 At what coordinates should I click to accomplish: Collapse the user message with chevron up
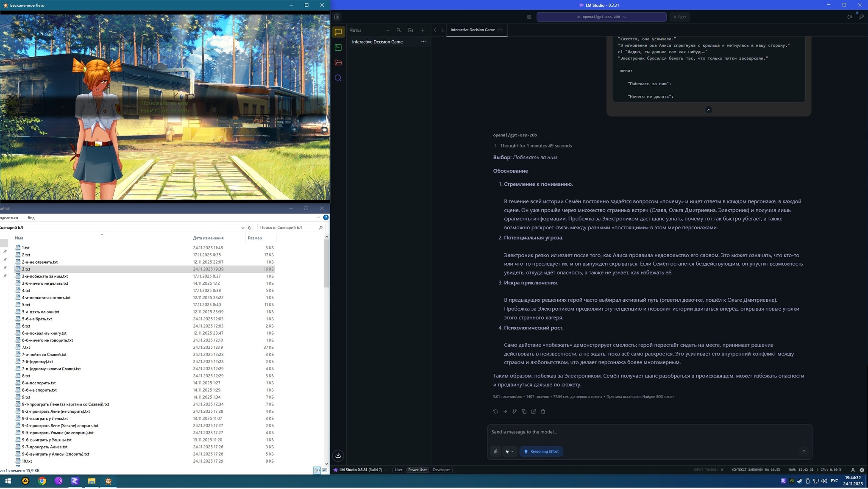click(x=708, y=110)
